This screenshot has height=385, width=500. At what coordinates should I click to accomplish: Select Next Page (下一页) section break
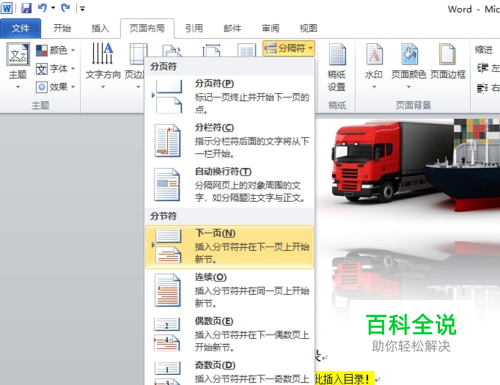tap(230, 247)
